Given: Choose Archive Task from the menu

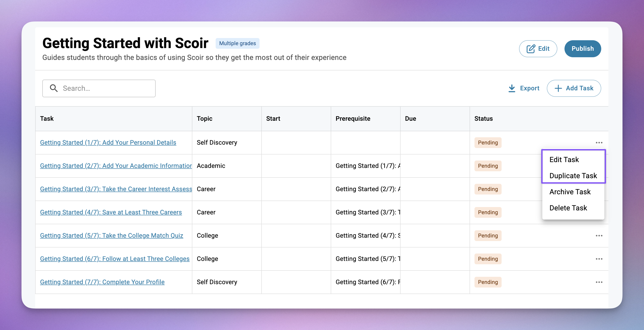Looking at the screenshot, I should coord(570,192).
